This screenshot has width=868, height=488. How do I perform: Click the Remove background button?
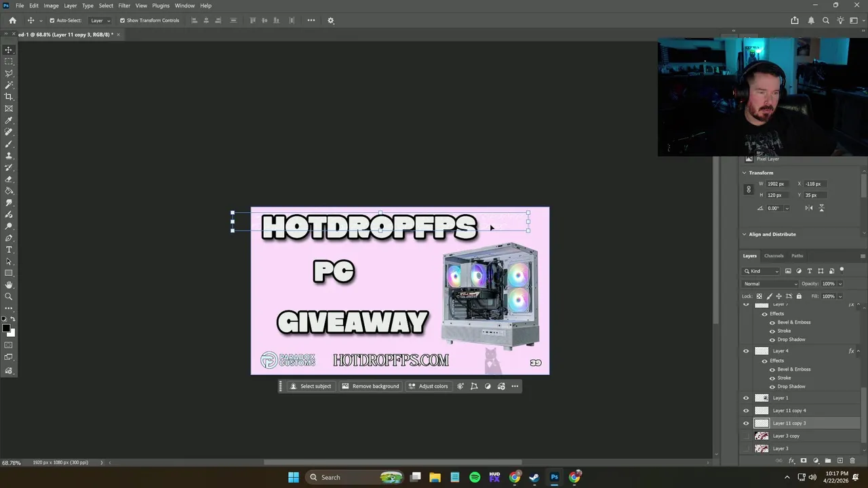[x=370, y=386]
